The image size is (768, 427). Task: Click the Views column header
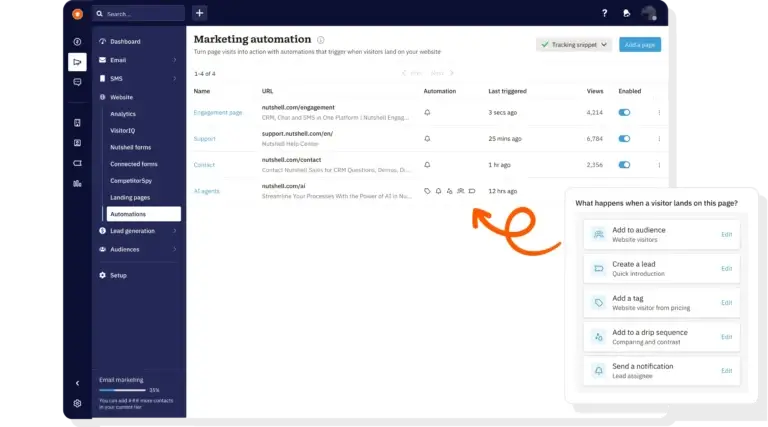click(x=595, y=91)
